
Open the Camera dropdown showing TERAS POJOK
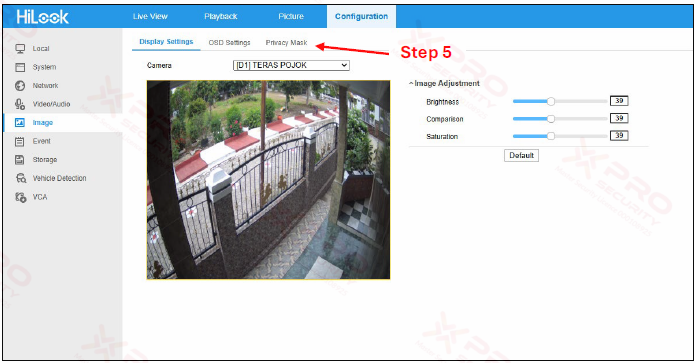click(291, 65)
